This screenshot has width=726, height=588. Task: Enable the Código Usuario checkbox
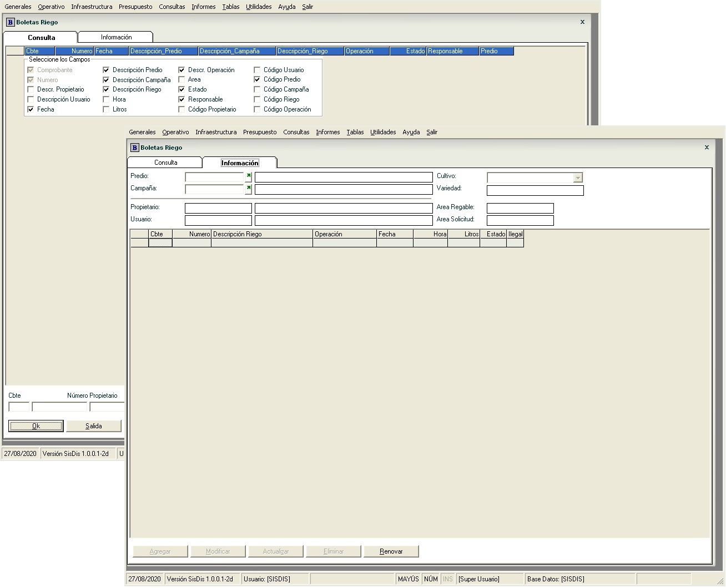coord(257,70)
